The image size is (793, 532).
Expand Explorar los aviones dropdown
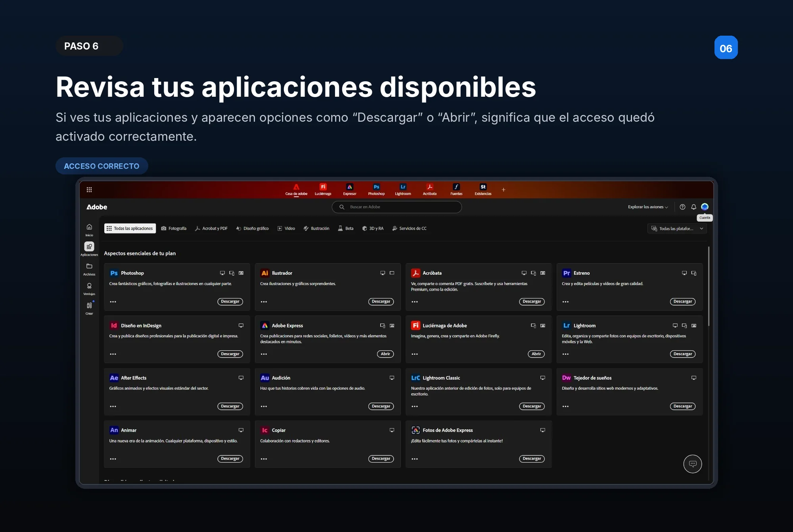point(648,207)
